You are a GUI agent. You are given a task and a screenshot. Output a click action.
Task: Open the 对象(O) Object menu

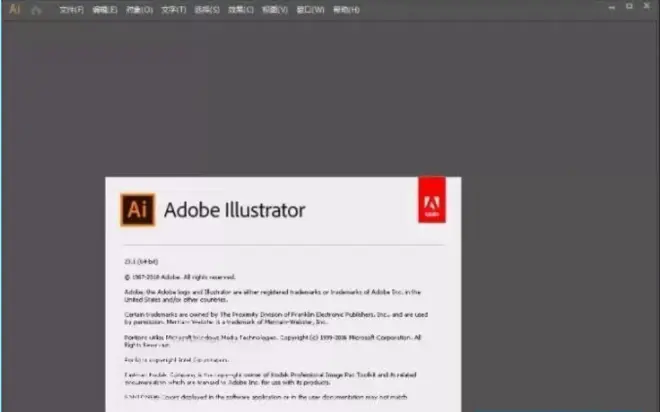tap(139, 10)
